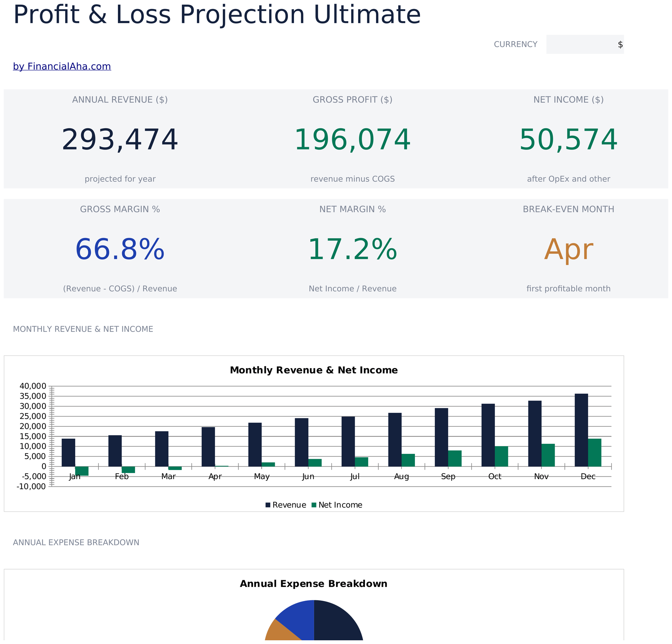This screenshot has height=644, width=672.
Task: Click the '(Revenue - COGS) / Revenue' caption
Action: pos(120,289)
